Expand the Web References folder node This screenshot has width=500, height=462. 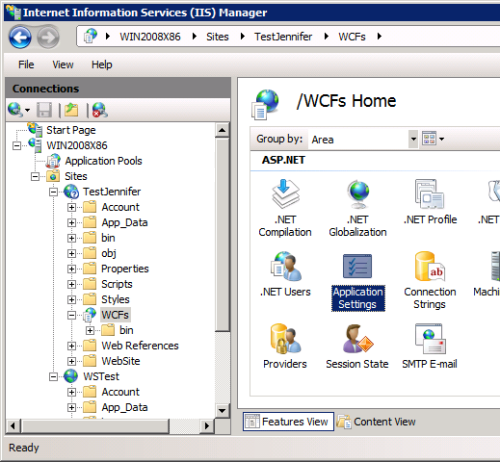[x=71, y=346]
